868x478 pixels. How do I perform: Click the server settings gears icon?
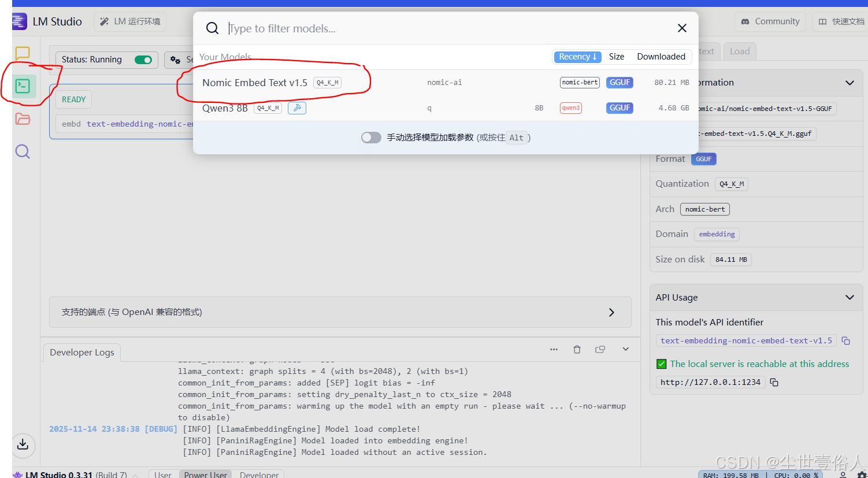(x=175, y=60)
